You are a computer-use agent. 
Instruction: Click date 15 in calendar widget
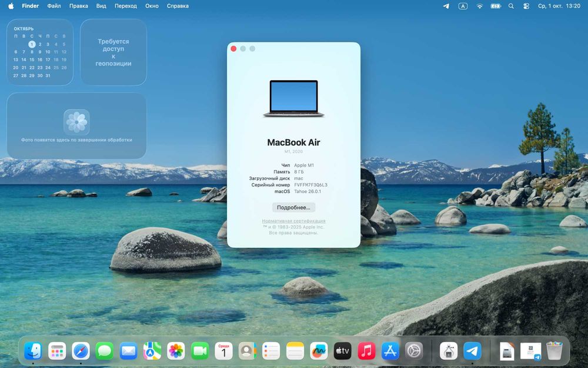click(32, 59)
